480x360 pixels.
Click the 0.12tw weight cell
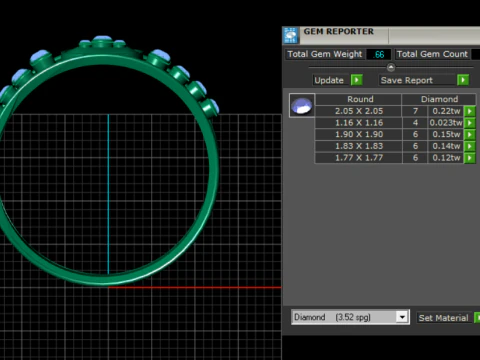click(446, 158)
